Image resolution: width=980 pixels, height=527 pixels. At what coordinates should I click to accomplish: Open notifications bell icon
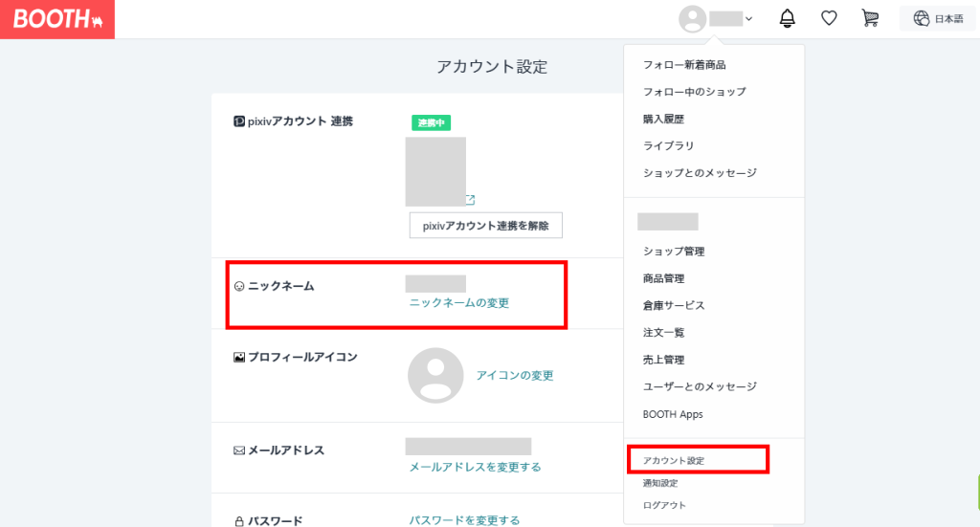788,18
